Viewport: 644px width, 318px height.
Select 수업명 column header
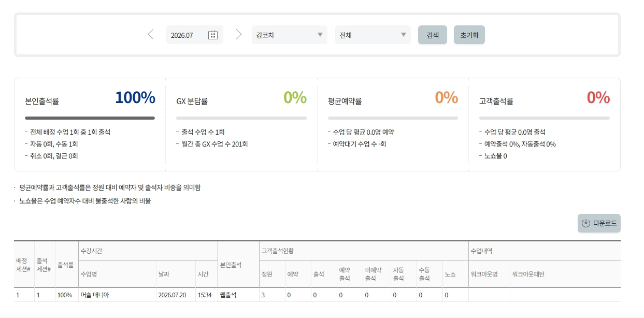117,274
